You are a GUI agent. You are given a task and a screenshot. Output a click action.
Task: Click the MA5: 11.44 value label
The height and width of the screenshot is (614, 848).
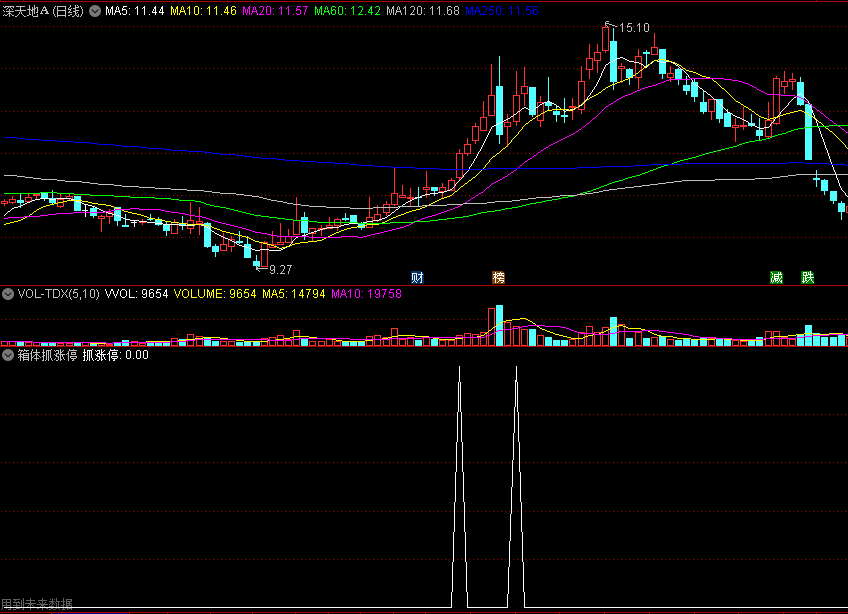(x=135, y=11)
